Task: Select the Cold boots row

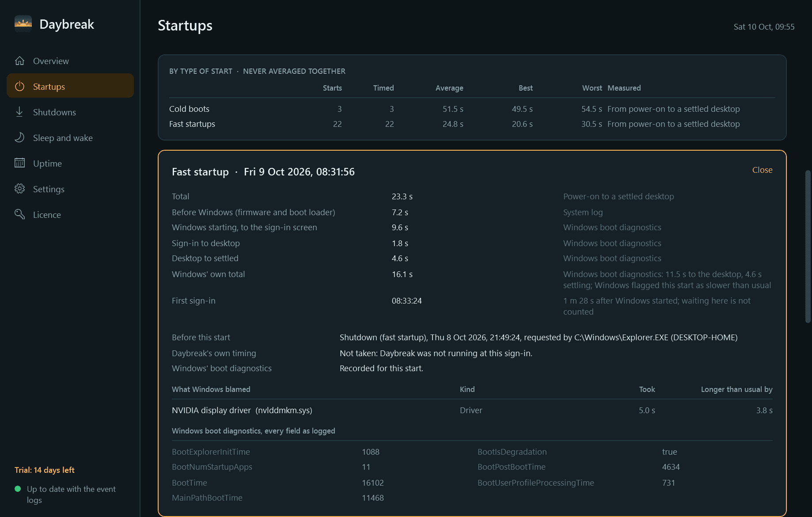Action: click(x=472, y=109)
